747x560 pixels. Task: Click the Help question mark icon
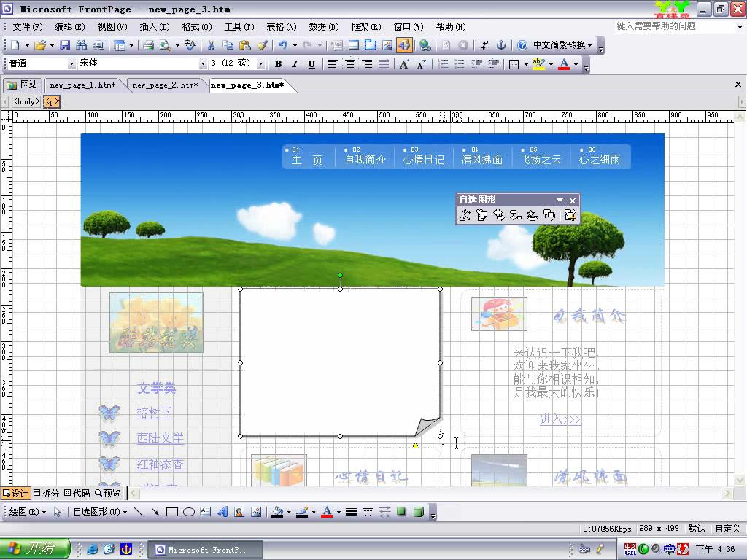point(522,45)
